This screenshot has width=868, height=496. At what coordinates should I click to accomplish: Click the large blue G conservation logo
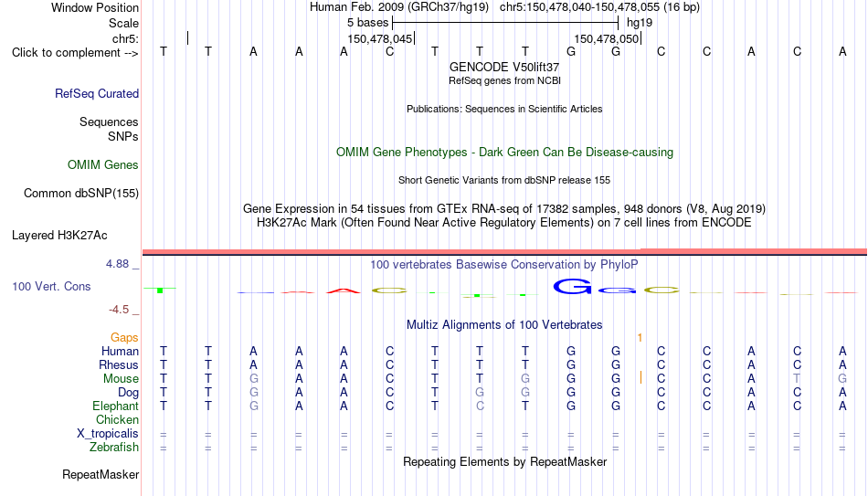(572, 286)
